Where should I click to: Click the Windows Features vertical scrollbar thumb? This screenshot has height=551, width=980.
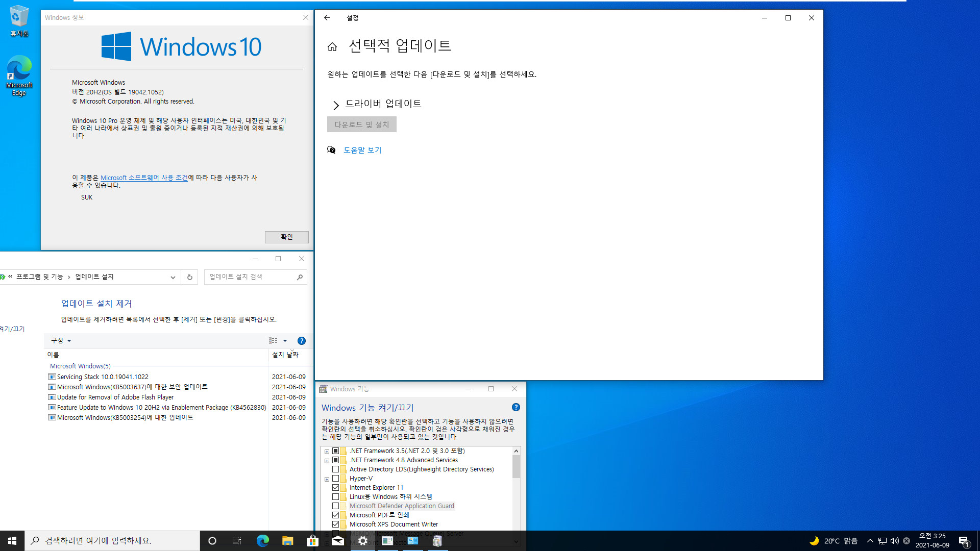click(x=516, y=466)
